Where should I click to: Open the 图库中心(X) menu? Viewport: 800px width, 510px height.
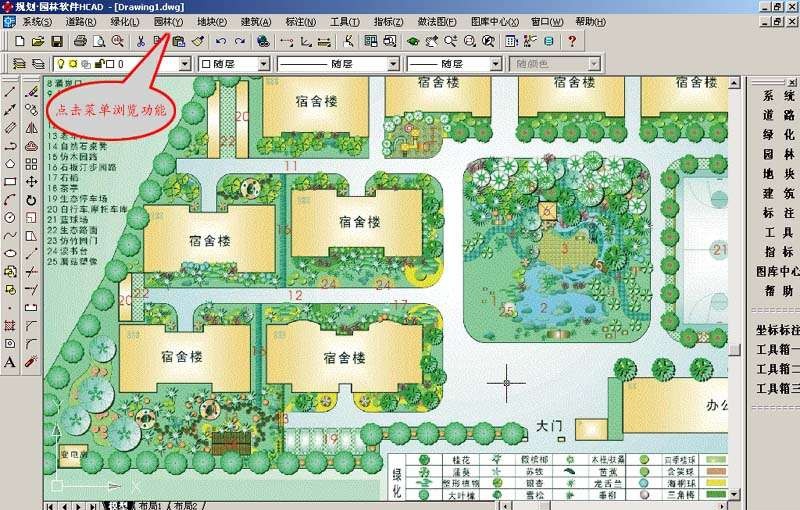494,22
